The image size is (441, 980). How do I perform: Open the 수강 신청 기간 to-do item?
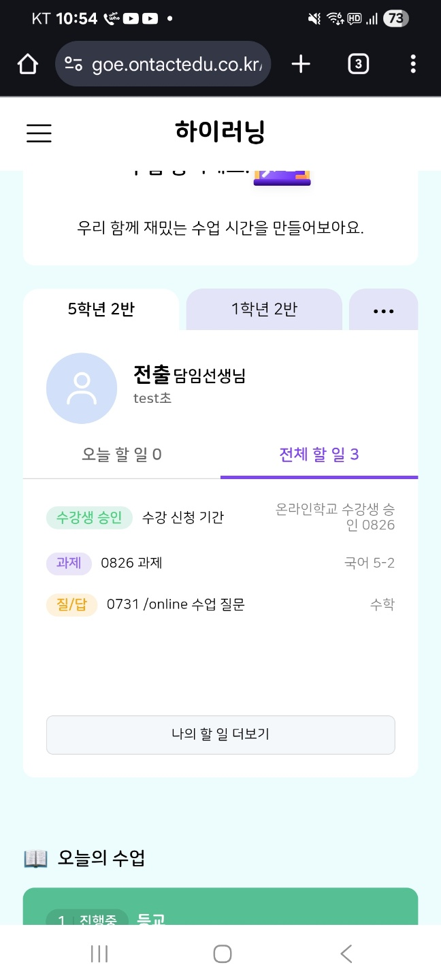coord(182,518)
